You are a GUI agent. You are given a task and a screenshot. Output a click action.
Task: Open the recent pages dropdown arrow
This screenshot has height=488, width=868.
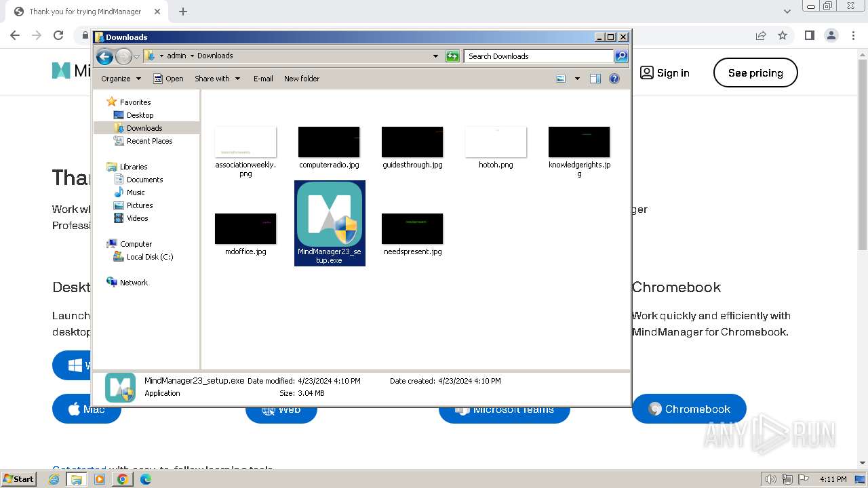tap(136, 56)
